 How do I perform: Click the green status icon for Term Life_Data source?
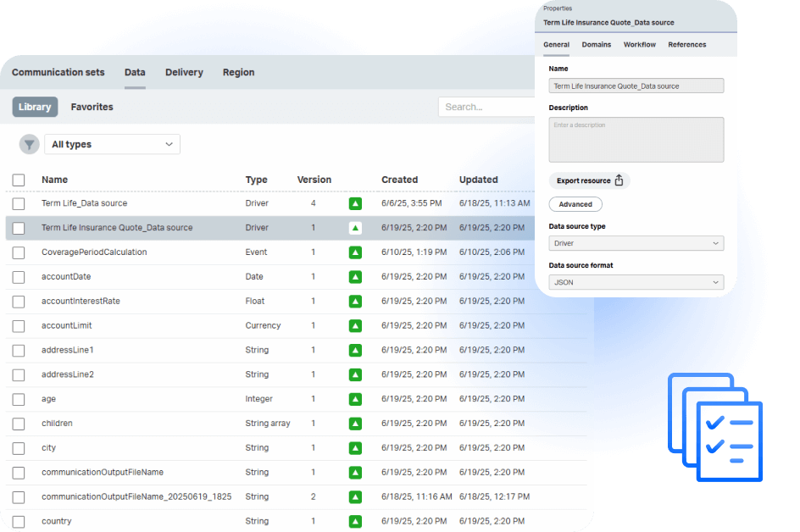[x=355, y=203]
